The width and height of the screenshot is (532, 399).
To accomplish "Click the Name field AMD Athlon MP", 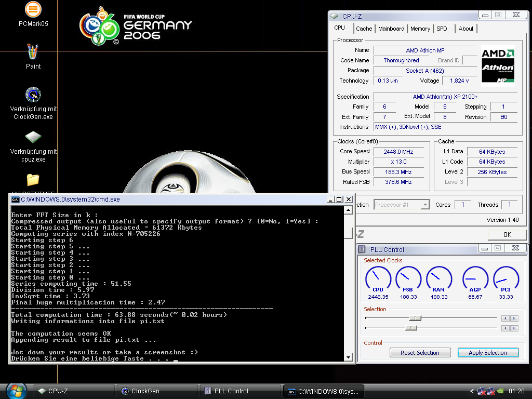I will coord(425,50).
